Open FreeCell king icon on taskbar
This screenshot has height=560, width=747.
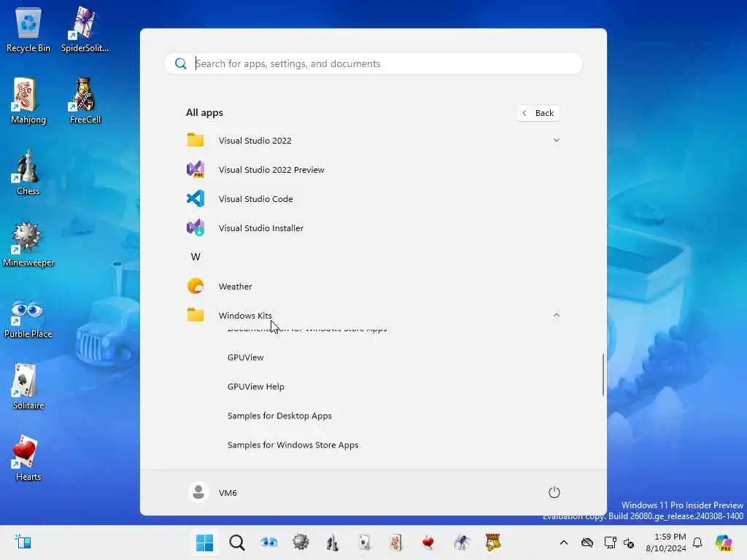click(493, 542)
